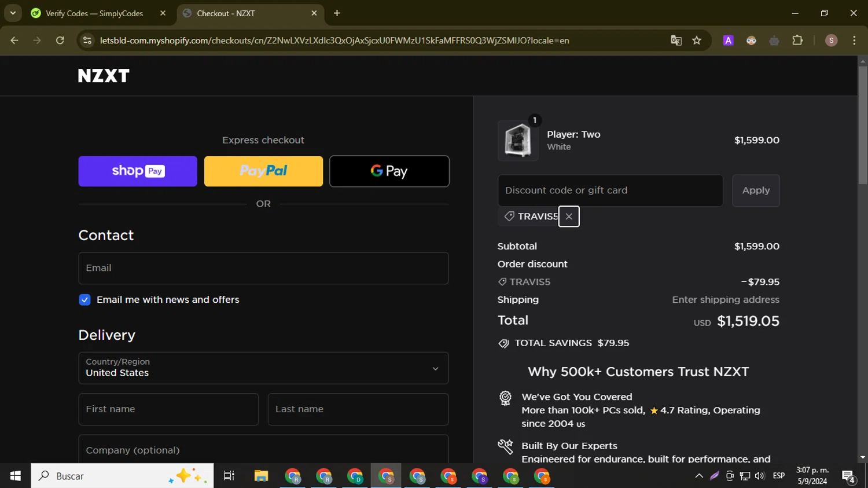Open the translate page icon

(676, 41)
